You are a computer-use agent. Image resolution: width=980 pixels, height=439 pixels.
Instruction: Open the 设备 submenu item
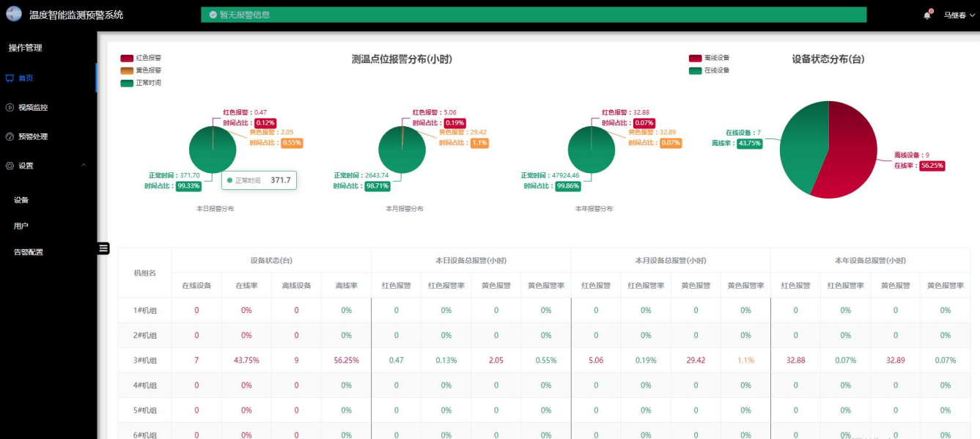[21, 200]
